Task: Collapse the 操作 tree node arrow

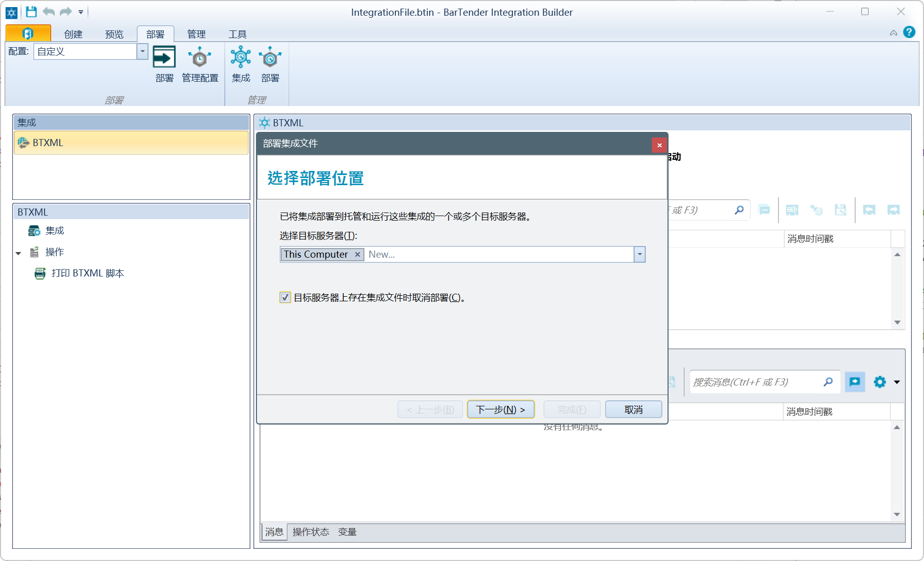Action: coord(19,253)
